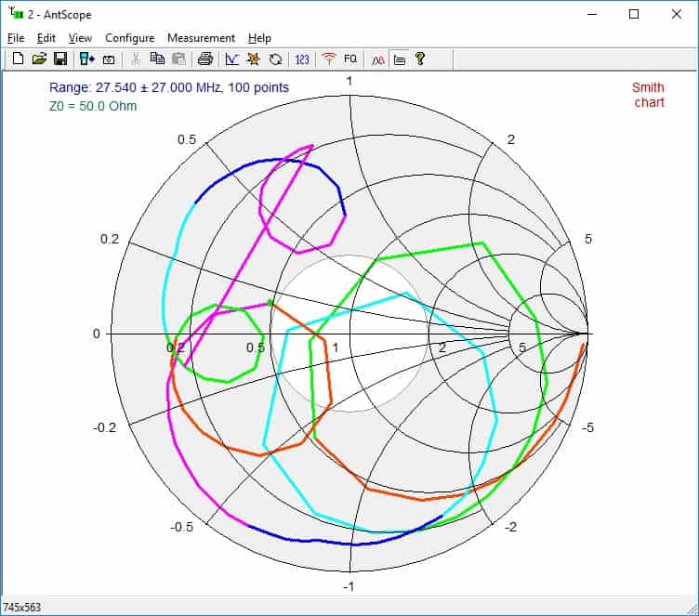Toggle the list panel icon
The width and height of the screenshot is (699, 616).
tap(400, 59)
